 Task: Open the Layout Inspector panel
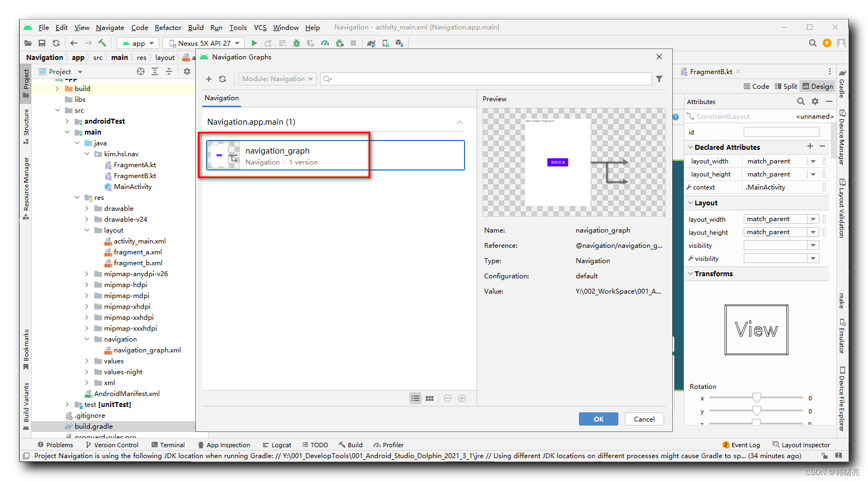801,445
